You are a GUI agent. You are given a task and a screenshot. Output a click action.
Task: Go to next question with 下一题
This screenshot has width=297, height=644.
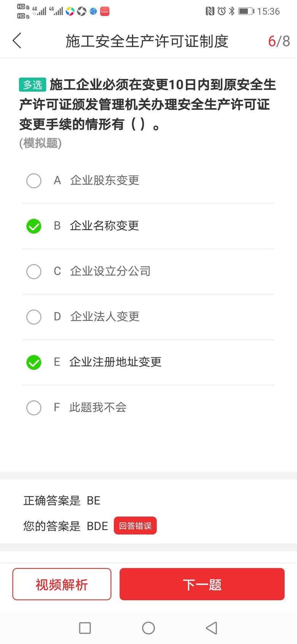pos(202,584)
